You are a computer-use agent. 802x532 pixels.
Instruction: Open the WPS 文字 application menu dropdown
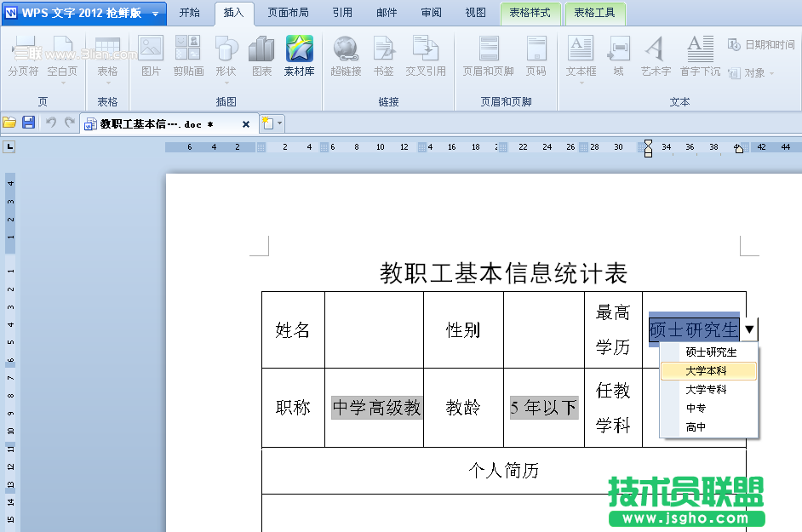click(155, 14)
